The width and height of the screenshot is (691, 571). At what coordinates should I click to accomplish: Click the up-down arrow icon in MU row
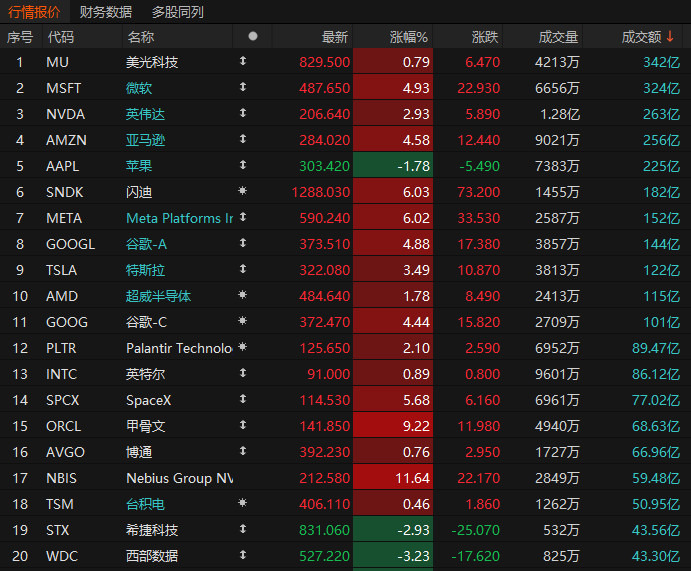243,61
